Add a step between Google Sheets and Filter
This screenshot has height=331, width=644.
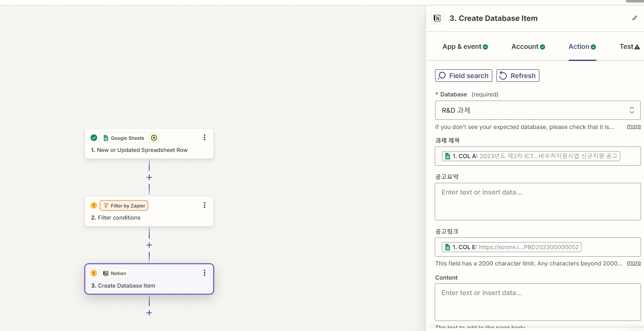149,177
